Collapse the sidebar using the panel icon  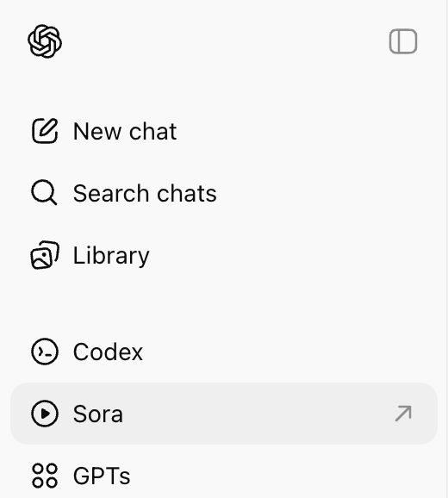point(403,41)
